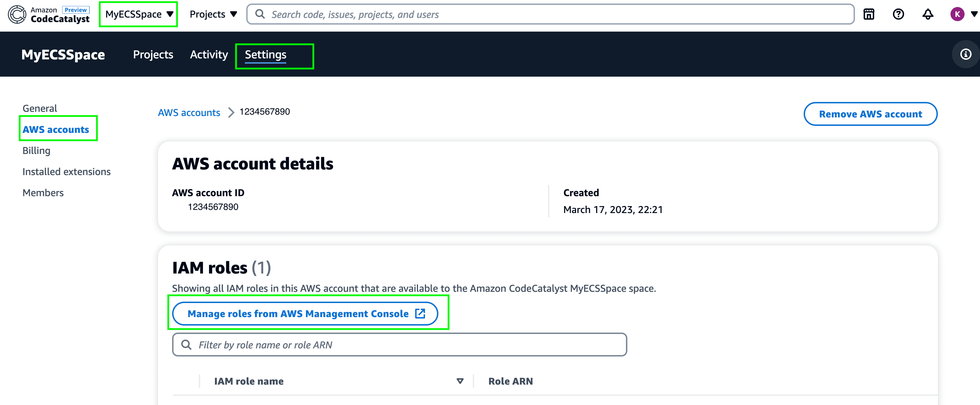This screenshot has height=405, width=980.
Task: Click the external link icon in Manage roles button
Action: point(420,313)
